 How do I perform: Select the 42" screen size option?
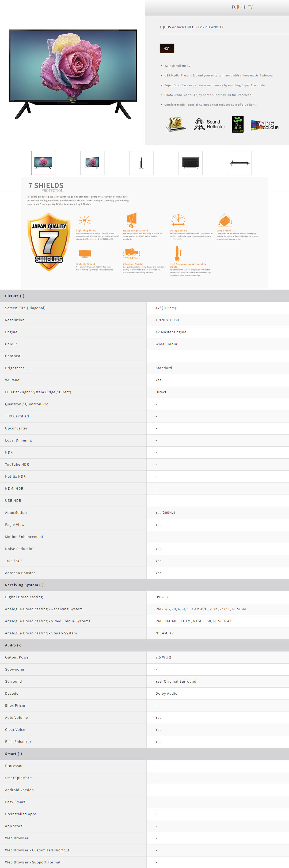point(166,48)
